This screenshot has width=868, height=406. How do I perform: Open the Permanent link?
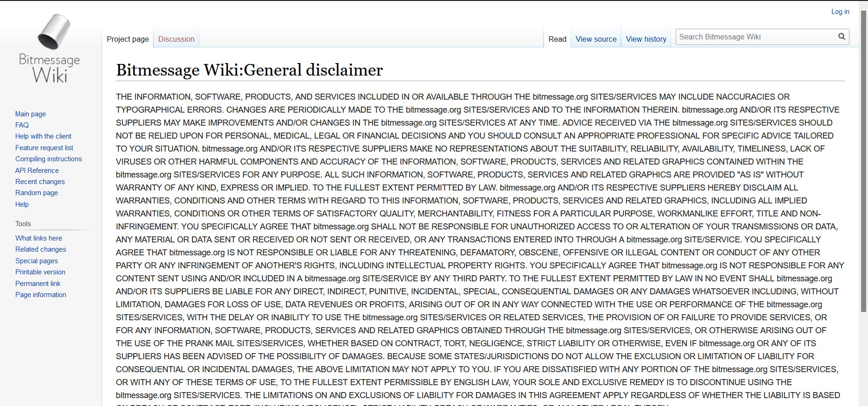pos(38,284)
